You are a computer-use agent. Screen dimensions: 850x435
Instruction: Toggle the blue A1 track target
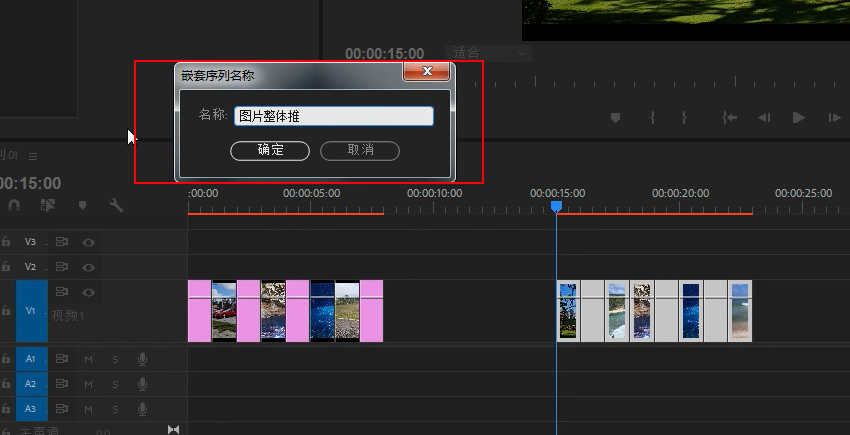pyautogui.click(x=32, y=359)
